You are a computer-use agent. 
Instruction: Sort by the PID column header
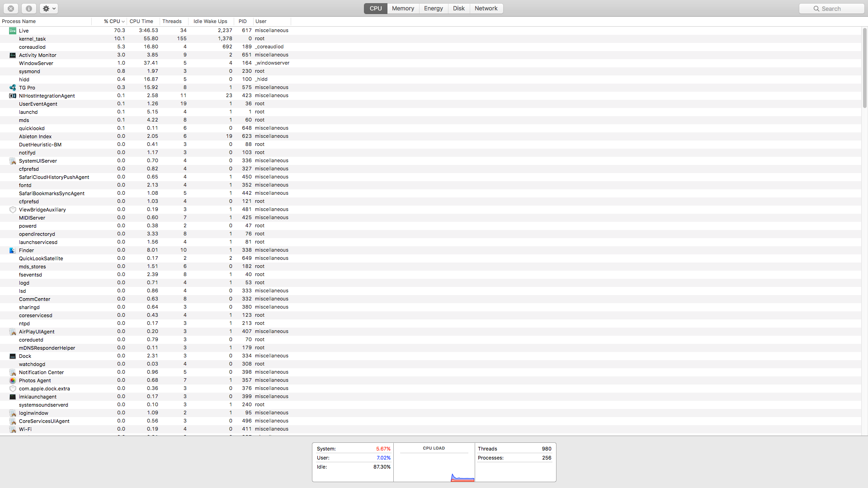click(x=243, y=21)
